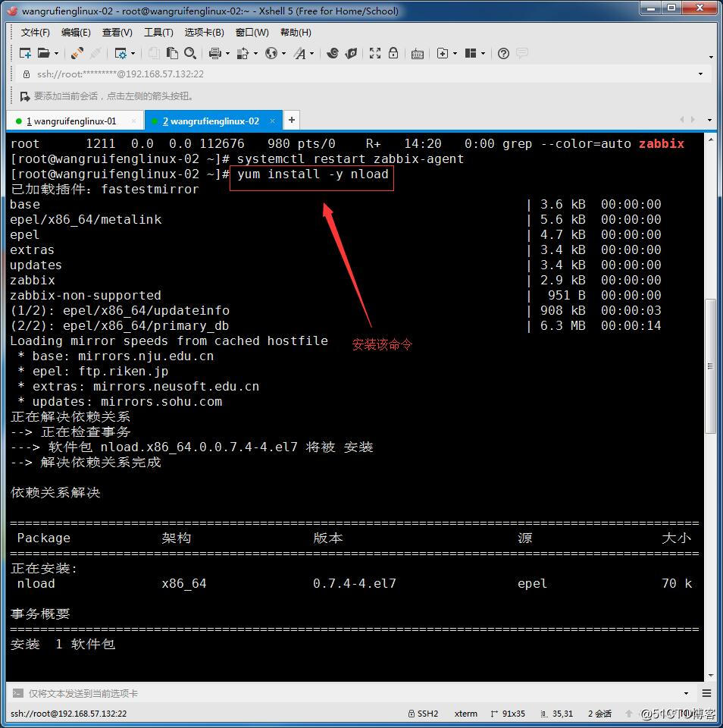Expand the new tab icon dropdown
Screen dimensions: 723x728
tap(455, 54)
